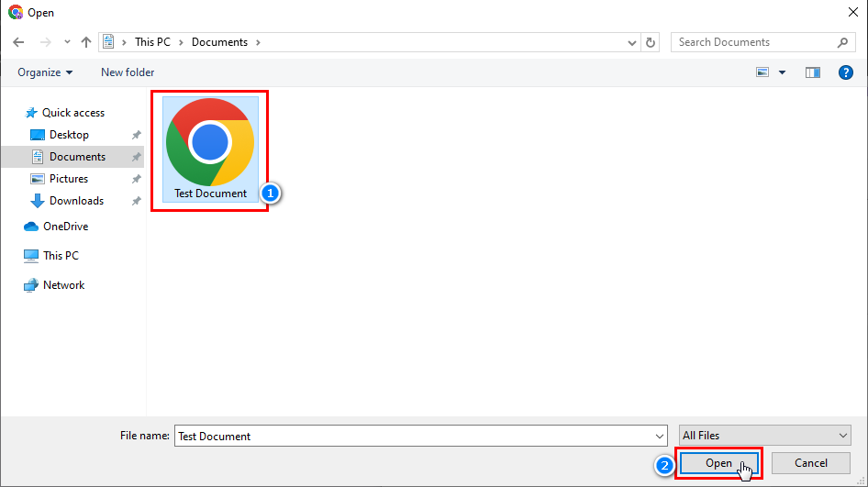Click the pin icon beside Documents
868x487 pixels.
click(x=136, y=157)
